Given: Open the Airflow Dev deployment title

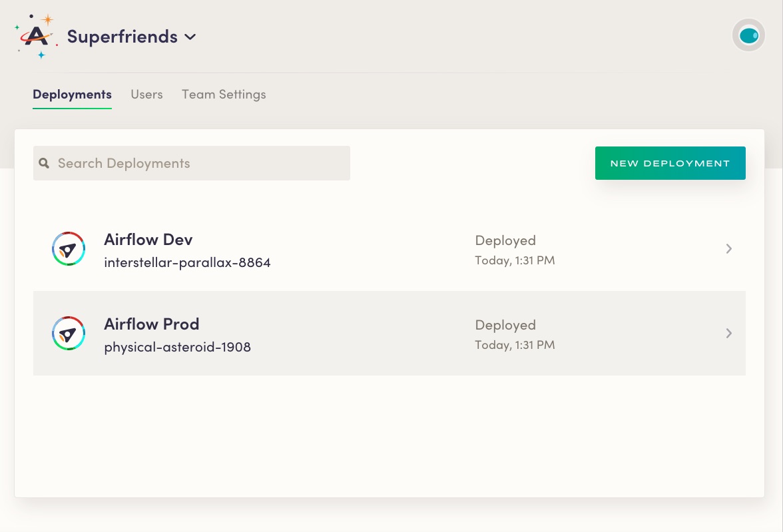Looking at the screenshot, I should coord(148,240).
